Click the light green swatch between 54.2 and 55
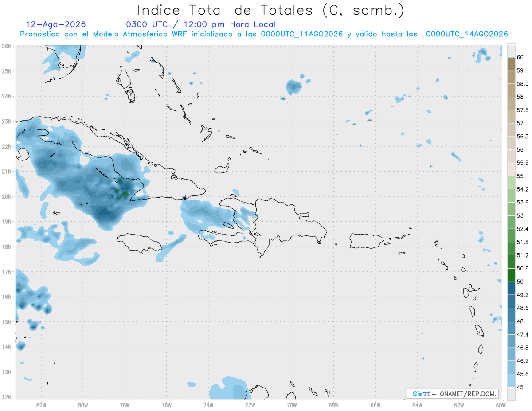 [511, 183]
